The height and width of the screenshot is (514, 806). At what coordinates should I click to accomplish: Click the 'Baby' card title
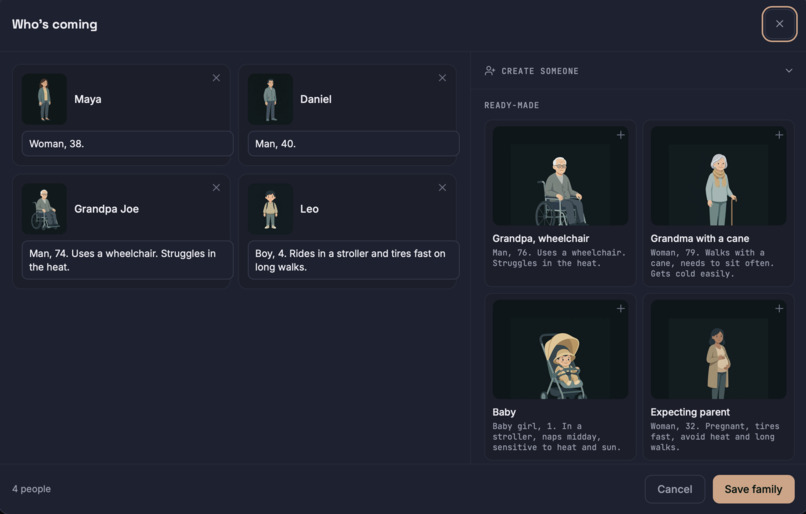pos(504,412)
